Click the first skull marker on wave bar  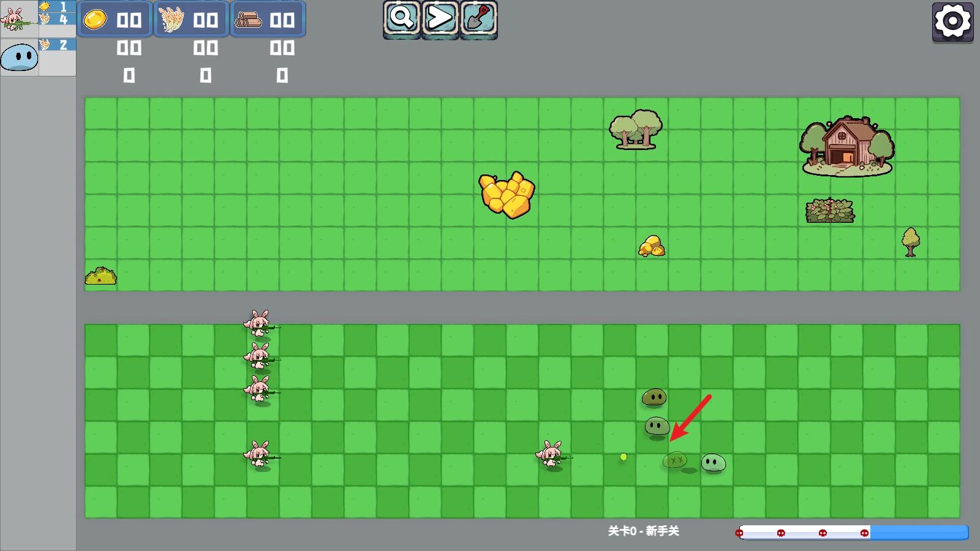(739, 533)
